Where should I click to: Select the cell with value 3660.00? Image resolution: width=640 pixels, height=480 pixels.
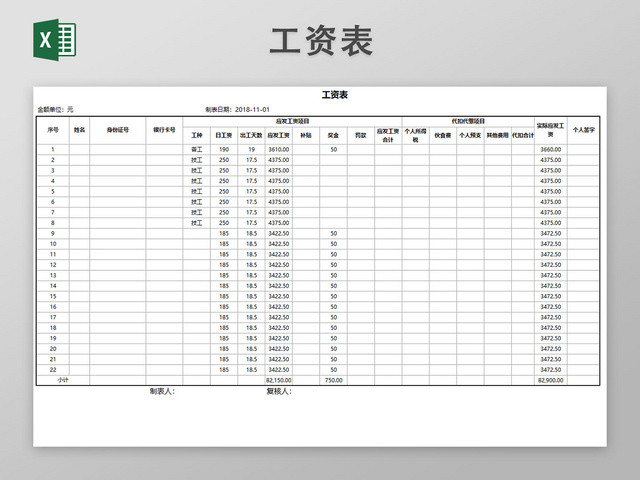tap(551, 149)
